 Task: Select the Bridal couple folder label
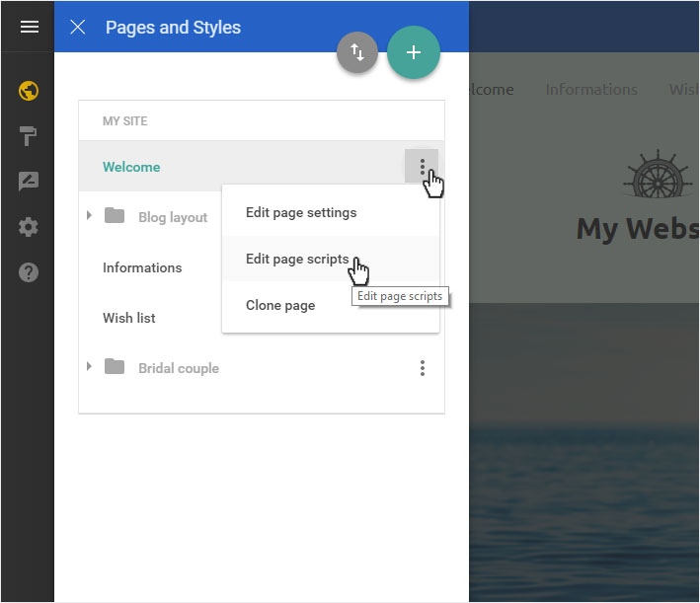tap(179, 368)
